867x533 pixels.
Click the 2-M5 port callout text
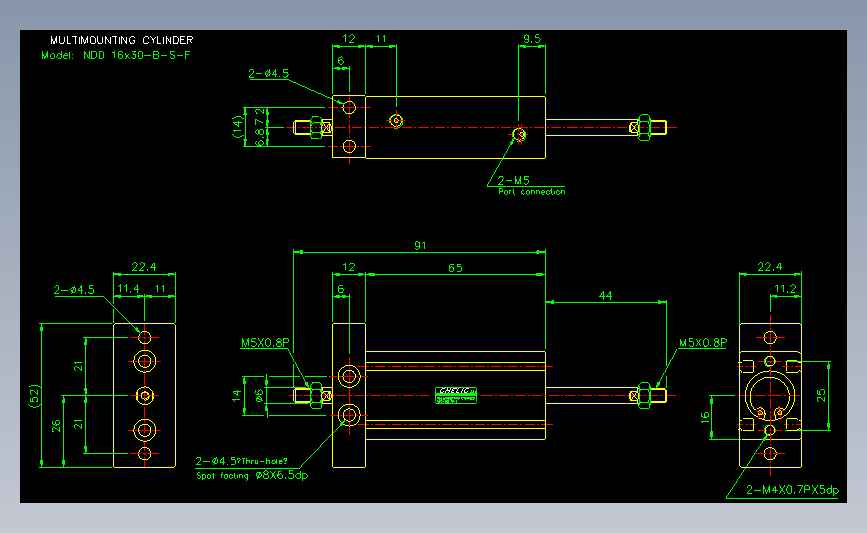514,180
